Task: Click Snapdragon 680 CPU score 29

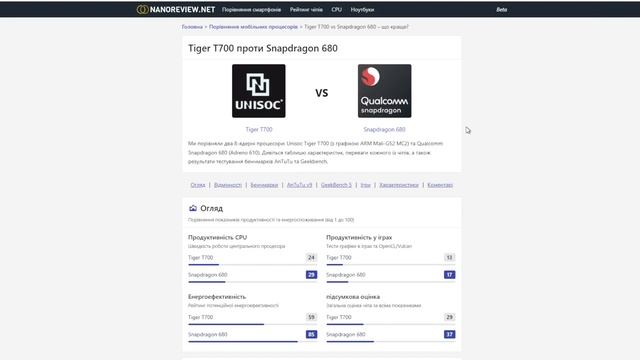Action: (x=311, y=275)
